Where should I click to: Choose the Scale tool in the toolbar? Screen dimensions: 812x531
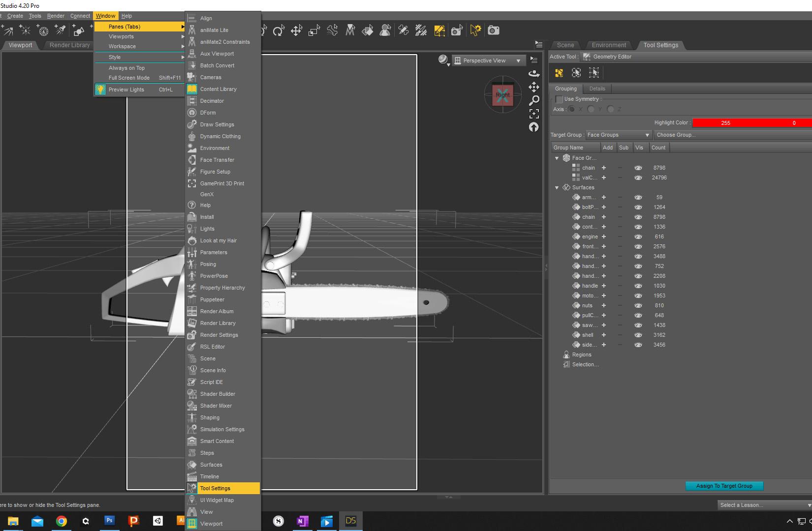[x=314, y=31]
